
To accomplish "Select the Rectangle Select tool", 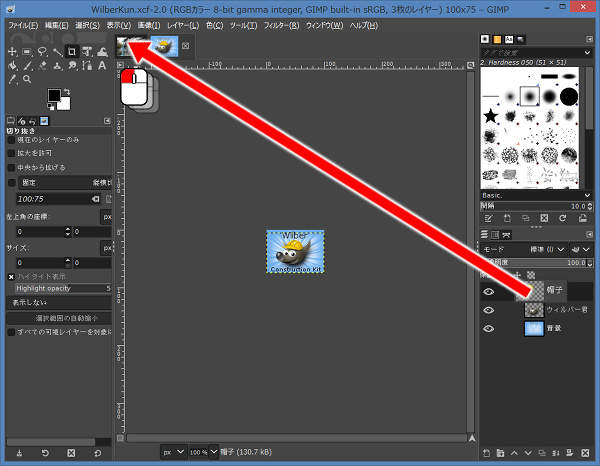I will 26,52.
